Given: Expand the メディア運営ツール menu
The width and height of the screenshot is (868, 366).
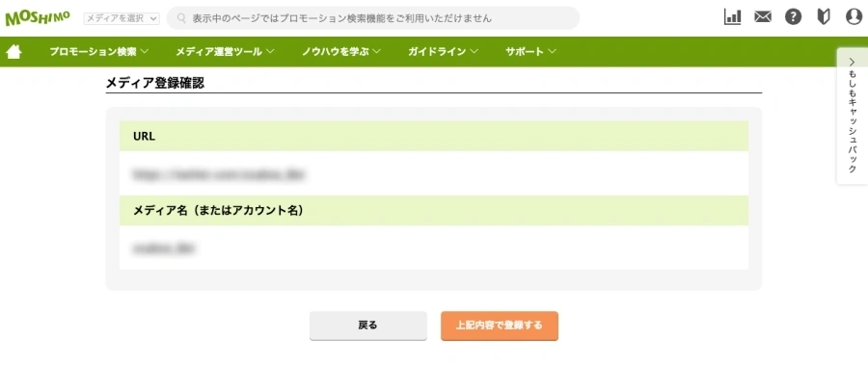Looking at the screenshot, I should 225,52.
